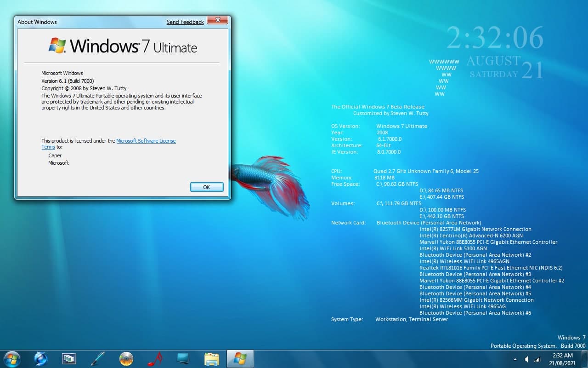Click the 'AUGUST' month text on gadget
588x368 pixels.
(x=493, y=61)
